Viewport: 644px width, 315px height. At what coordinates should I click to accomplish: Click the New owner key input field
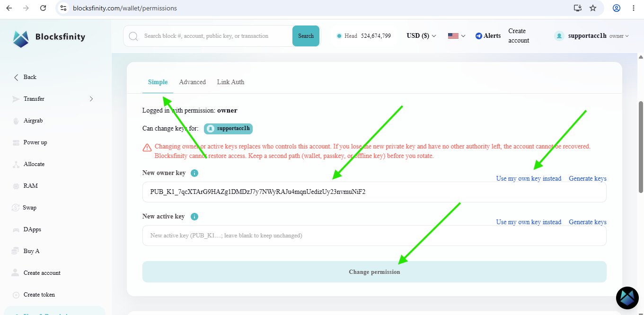[374, 192]
